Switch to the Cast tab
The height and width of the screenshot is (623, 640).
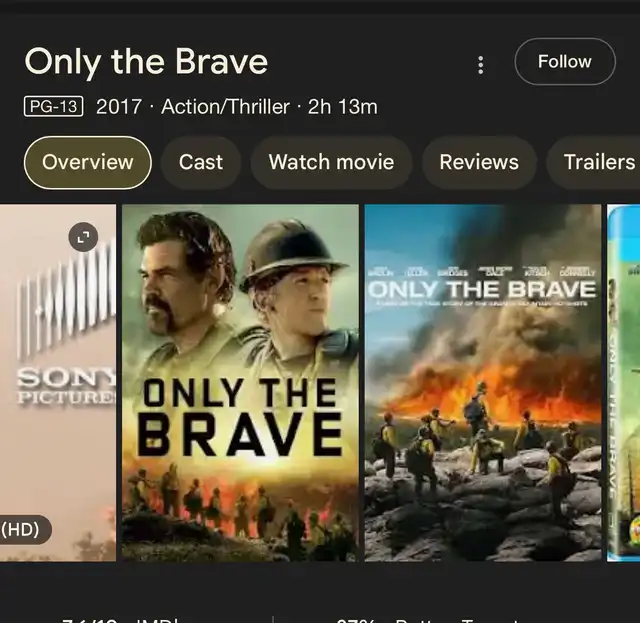(201, 162)
